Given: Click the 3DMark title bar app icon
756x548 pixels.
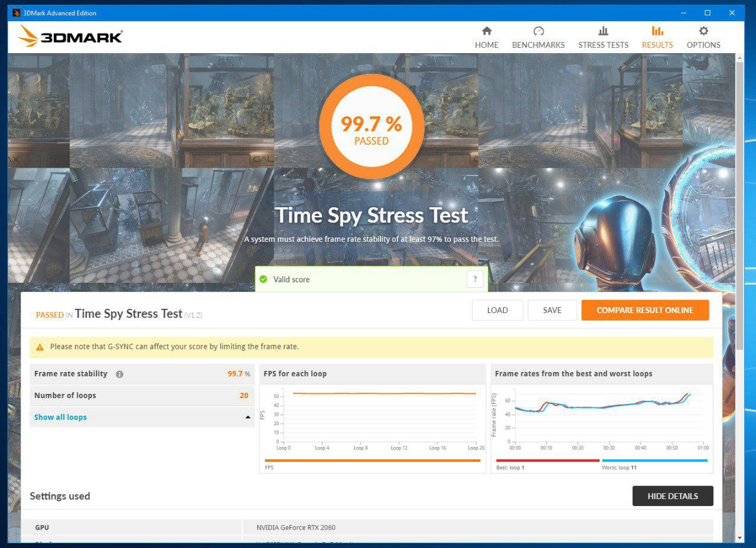Looking at the screenshot, I should [x=17, y=13].
